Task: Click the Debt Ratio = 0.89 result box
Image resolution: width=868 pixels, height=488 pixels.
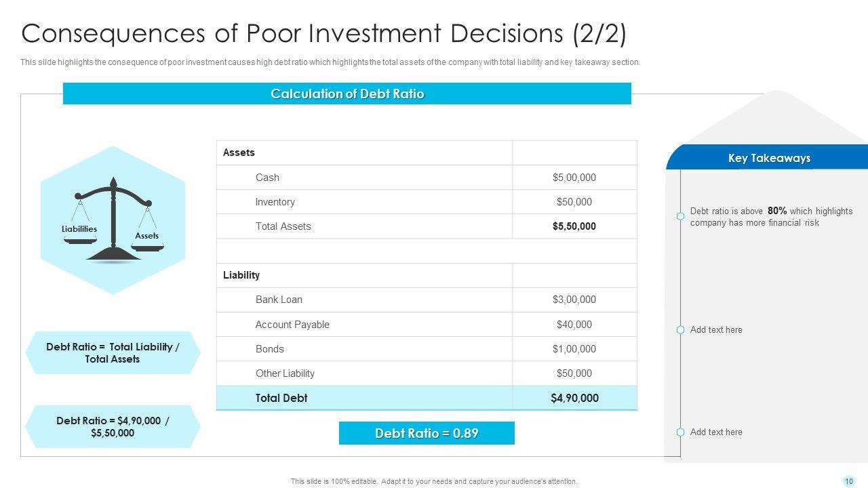Action: click(x=427, y=433)
